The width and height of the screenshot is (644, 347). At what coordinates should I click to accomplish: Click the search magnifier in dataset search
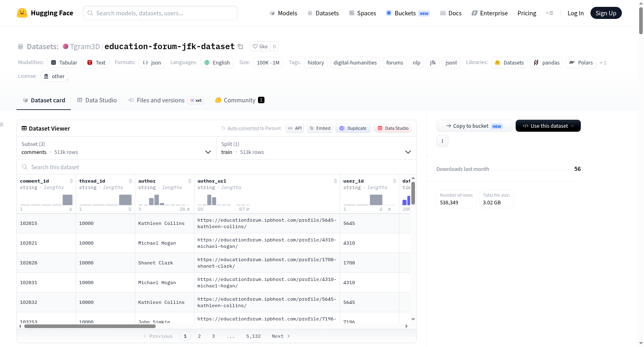click(25, 167)
